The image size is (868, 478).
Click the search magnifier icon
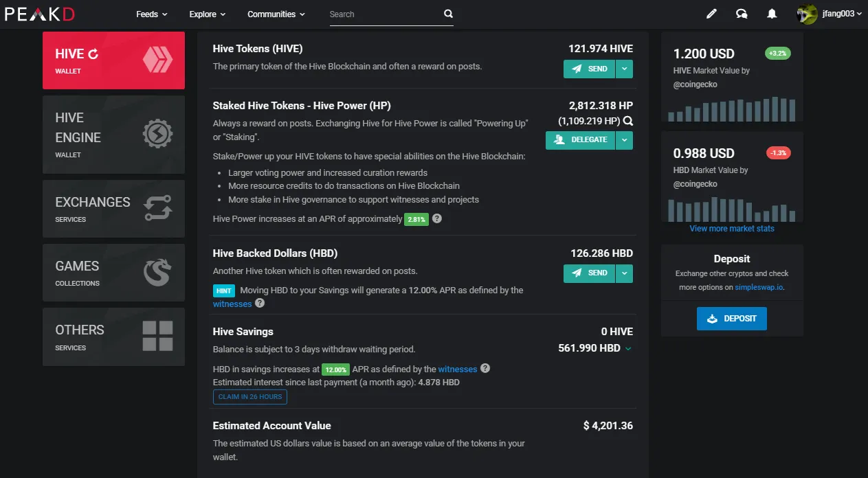(448, 14)
